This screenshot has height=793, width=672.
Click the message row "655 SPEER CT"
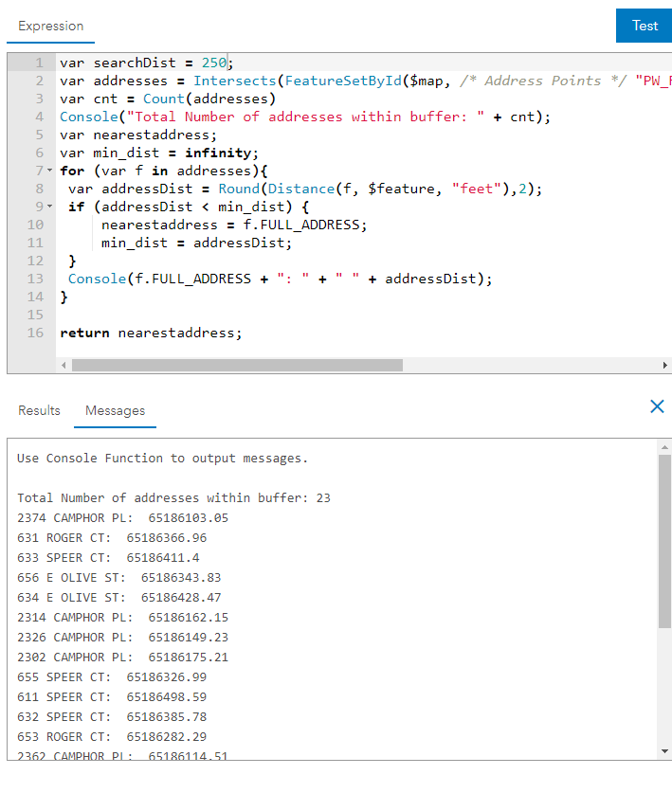click(x=112, y=677)
